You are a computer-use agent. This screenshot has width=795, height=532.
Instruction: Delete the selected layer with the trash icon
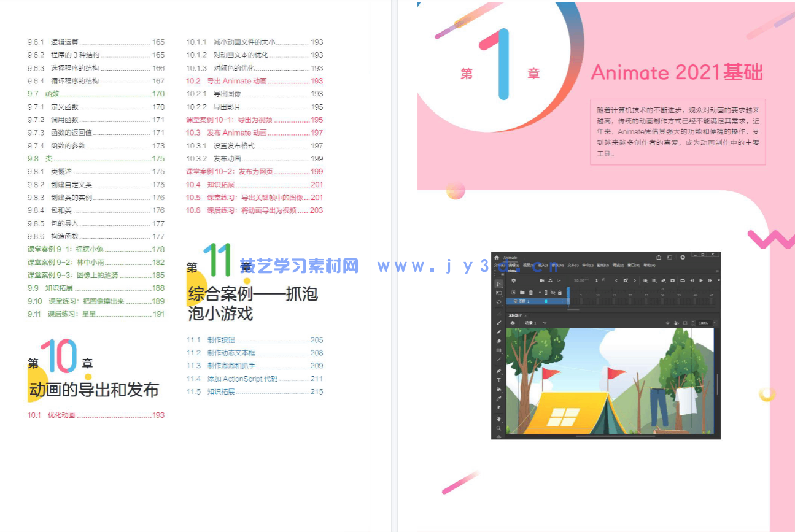tap(530, 292)
